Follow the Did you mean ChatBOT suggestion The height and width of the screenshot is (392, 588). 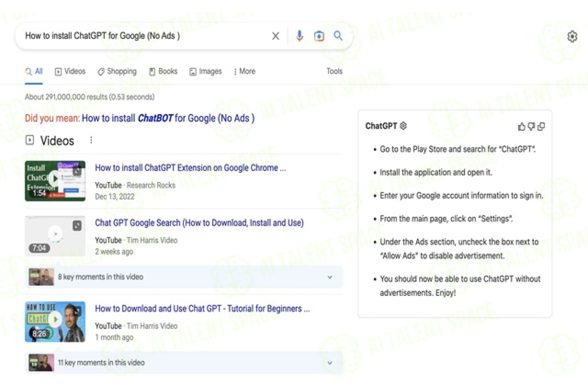click(x=168, y=118)
